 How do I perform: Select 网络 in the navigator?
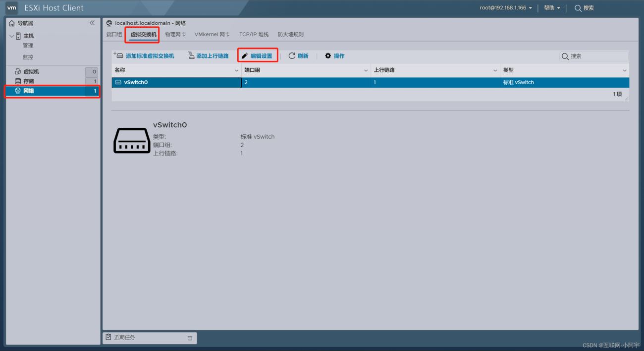coord(52,91)
